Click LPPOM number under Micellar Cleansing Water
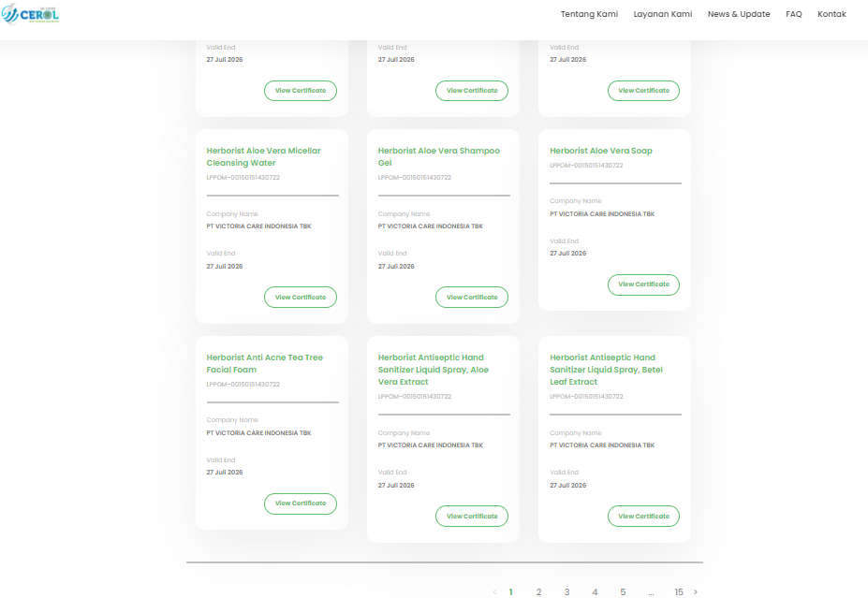868x598 pixels. click(243, 178)
